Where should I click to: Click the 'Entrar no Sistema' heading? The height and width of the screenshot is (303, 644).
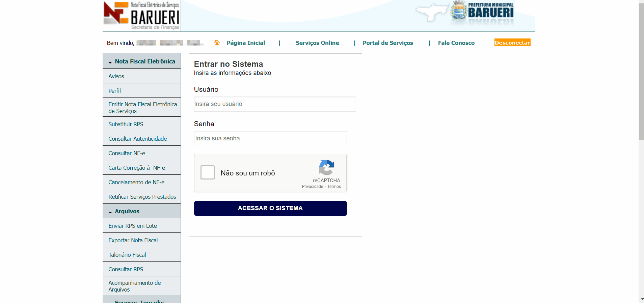(229, 64)
